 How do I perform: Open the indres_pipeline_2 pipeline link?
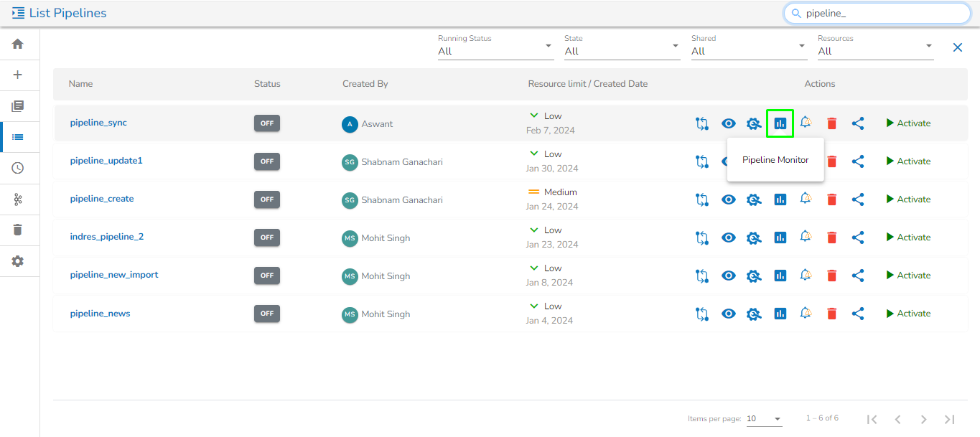107,237
